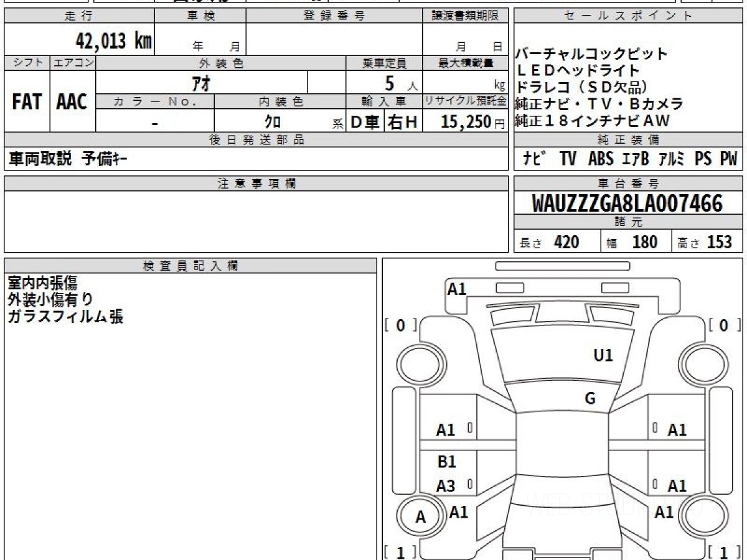
Task: Select the ABS equipment item
Action: [x=601, y=159]
